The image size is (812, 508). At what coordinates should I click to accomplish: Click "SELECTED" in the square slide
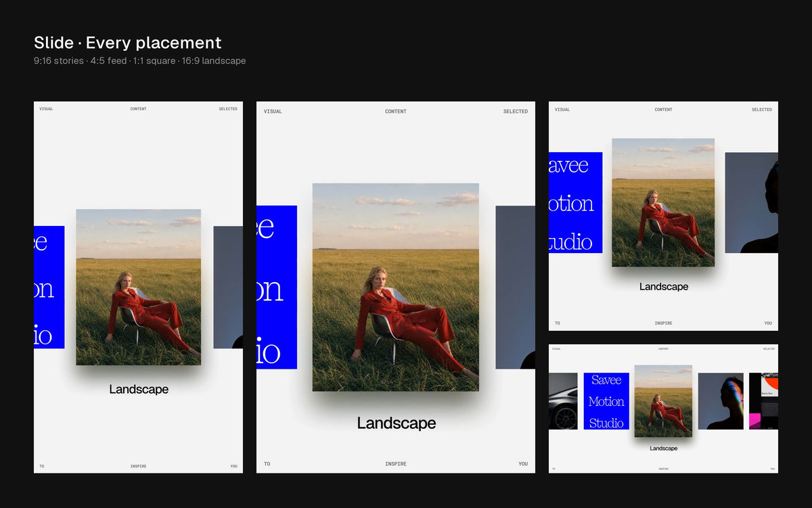[762, 110]
